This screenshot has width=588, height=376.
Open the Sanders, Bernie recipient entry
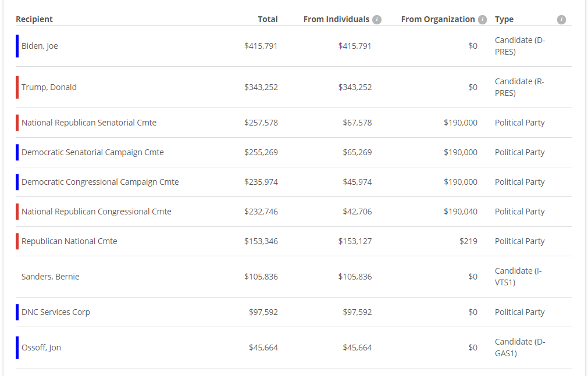pyautogui.click(x=50, y=277)
